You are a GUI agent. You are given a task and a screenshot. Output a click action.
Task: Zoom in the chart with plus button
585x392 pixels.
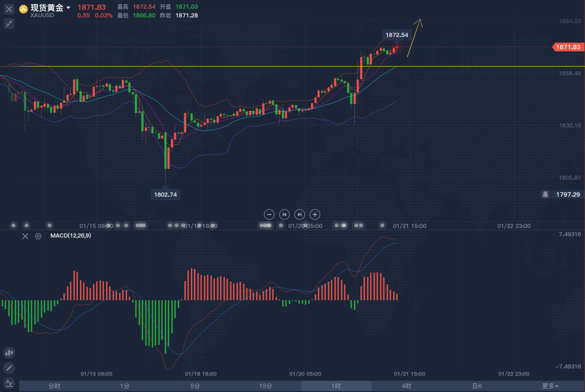tap(315, 214)
